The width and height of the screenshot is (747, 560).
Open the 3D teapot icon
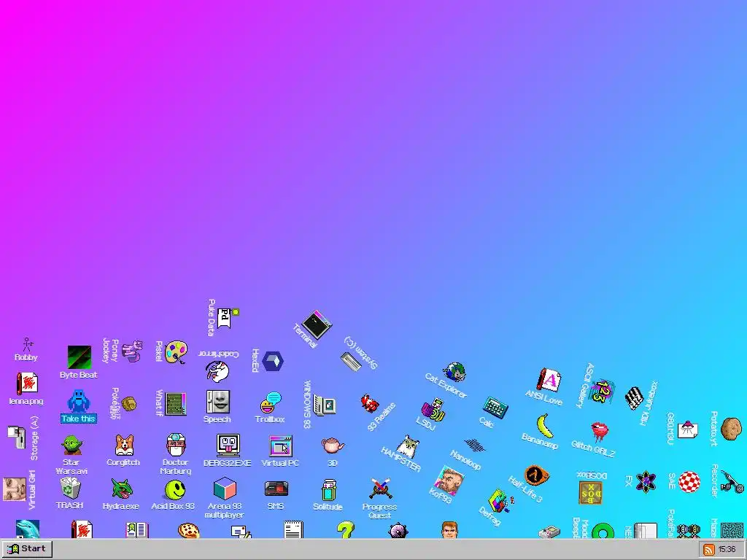(333, 446)
